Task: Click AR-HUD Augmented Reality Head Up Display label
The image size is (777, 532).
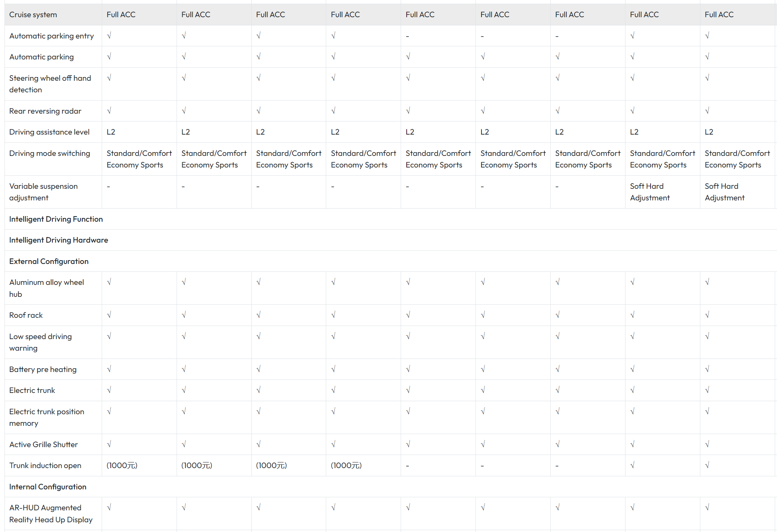Action: point(51,514)
